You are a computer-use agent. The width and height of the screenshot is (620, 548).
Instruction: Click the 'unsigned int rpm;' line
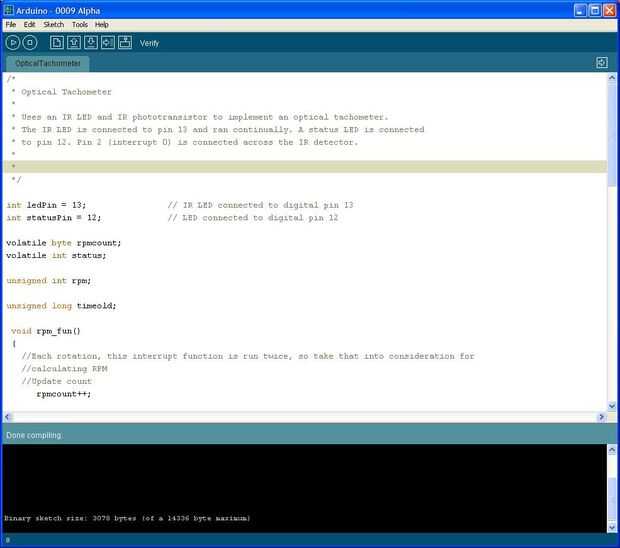49,281
